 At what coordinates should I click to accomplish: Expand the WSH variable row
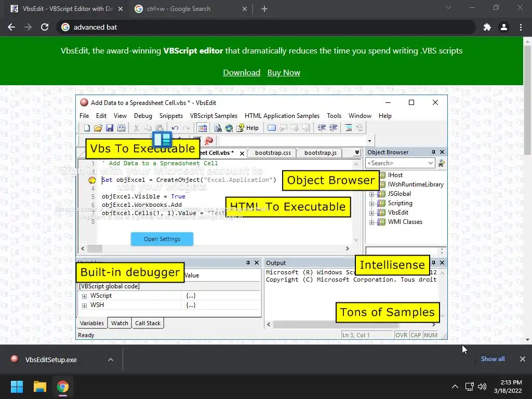pos(84,305)
